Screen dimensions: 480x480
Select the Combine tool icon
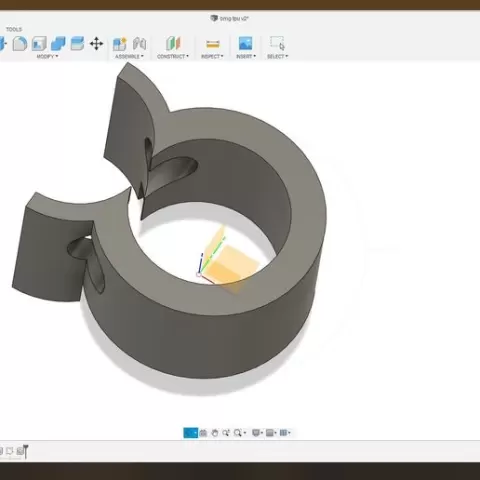[x=58, y=44]
